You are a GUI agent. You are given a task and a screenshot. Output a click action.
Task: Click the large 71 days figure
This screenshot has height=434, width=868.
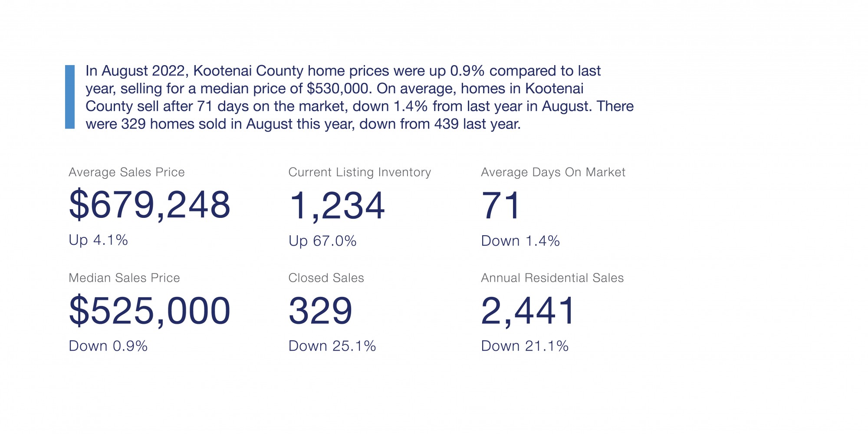pos(501,206)
